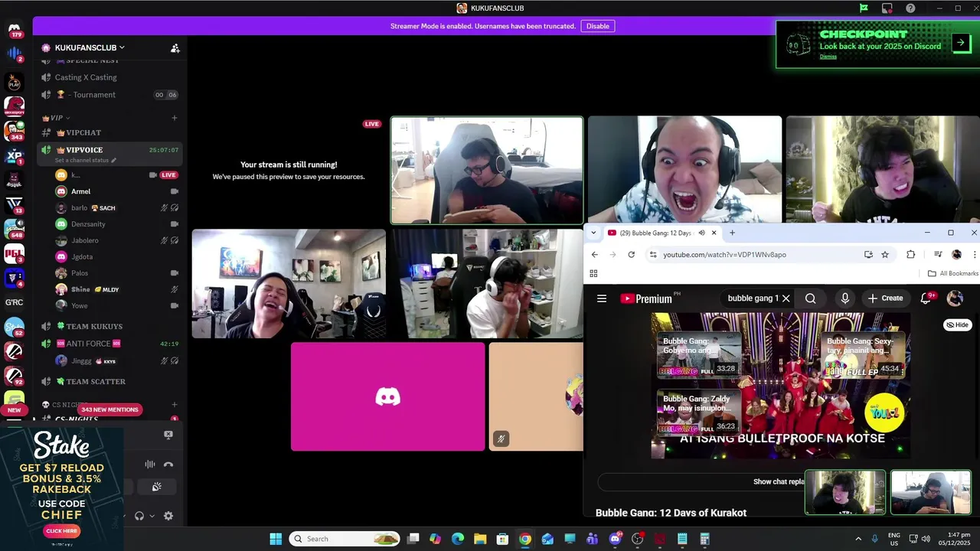Open Discord inbox icon in title bar
This screenshot has width=980, height=551.
click(x=887, y=8)
